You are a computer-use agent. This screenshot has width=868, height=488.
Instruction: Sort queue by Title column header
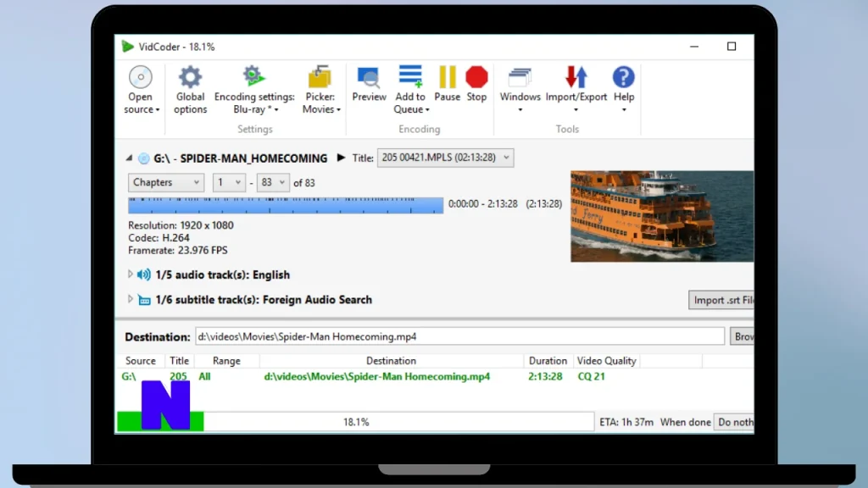pos(179,361)
